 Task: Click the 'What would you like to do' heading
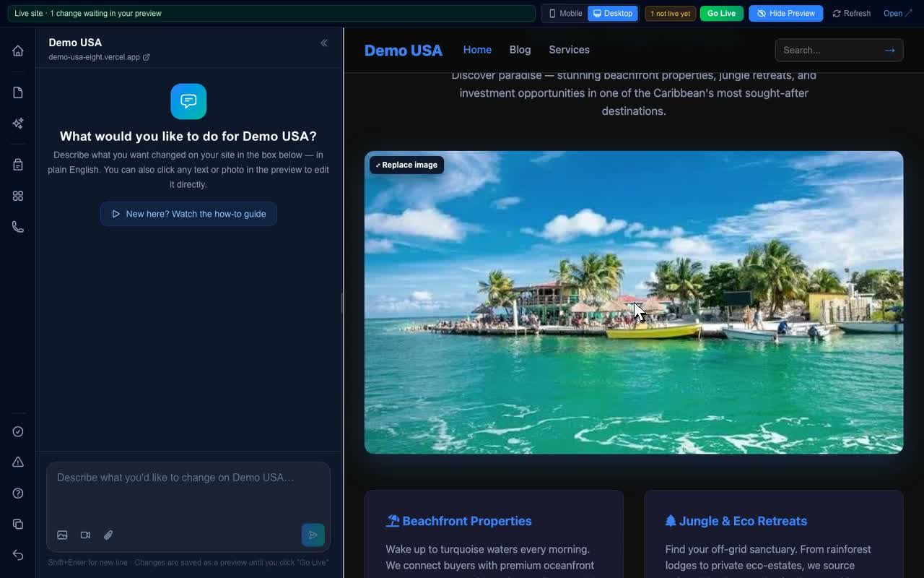coord(188,137)
